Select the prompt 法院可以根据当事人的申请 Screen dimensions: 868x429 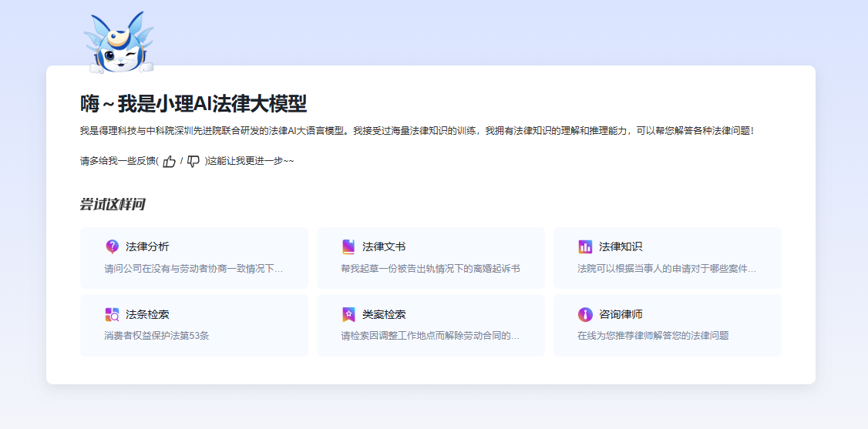coord(667,270)
